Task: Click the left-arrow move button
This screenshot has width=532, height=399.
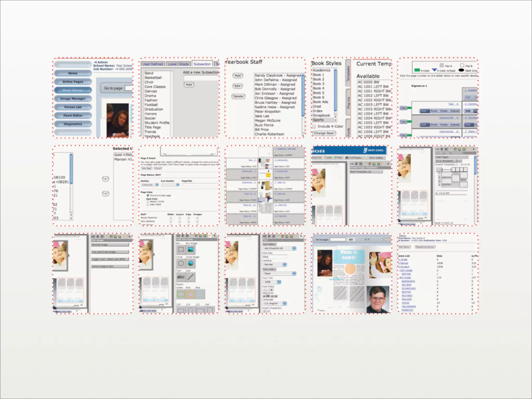Action: click(x=105, y=194)
